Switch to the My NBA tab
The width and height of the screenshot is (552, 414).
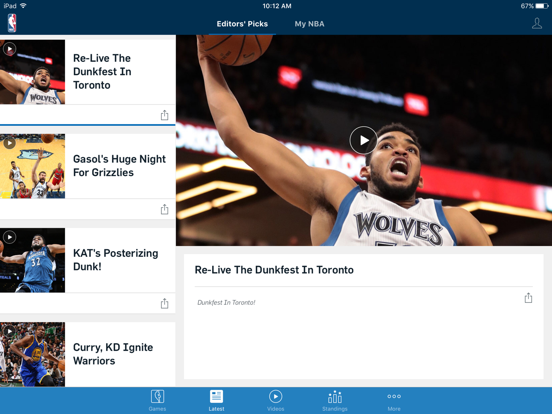point(309,24)
